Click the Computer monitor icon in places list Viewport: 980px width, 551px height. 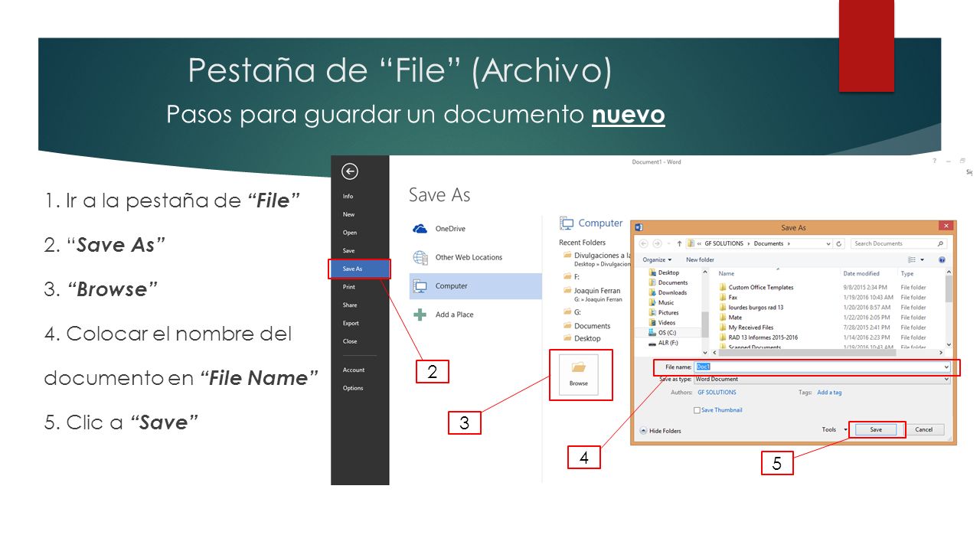420,286
